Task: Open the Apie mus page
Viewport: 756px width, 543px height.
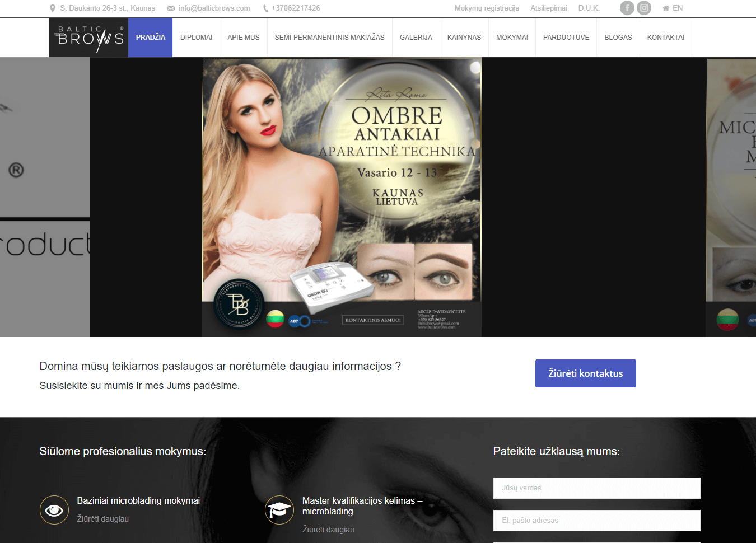Action: [x=244, y=38]
